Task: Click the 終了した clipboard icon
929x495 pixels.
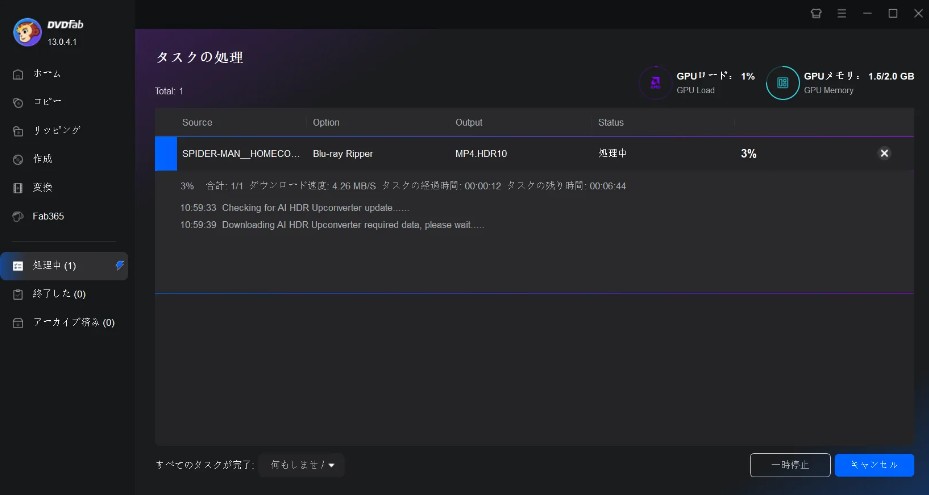Action: [x=18, y=294]
